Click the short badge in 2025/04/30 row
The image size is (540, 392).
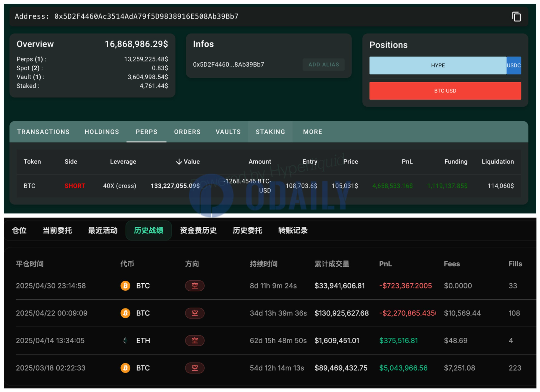click(195, 286)
